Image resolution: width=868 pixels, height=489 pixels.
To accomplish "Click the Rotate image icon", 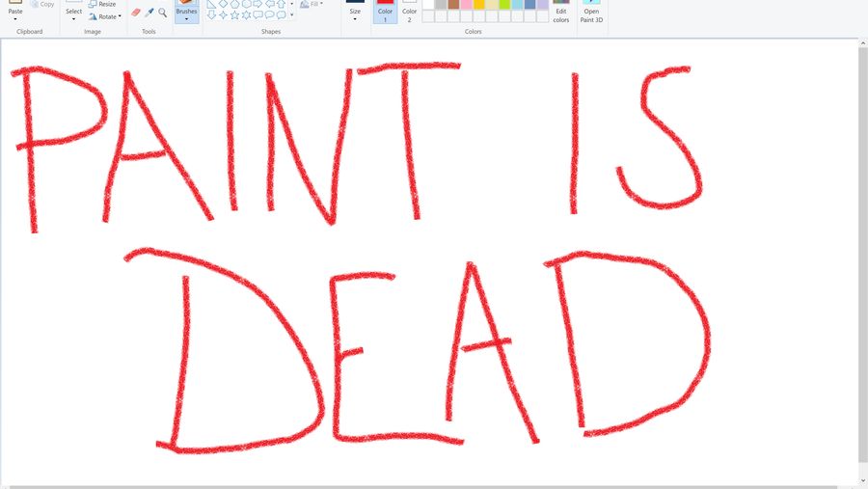I will [93, 16].
